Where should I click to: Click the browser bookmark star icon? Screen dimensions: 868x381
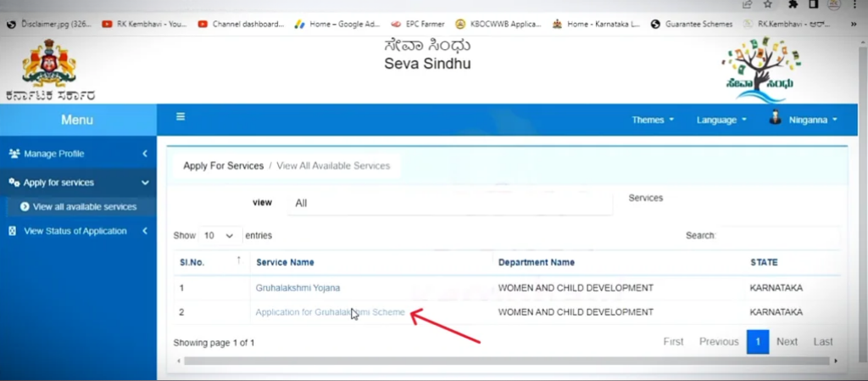point(768,5)
